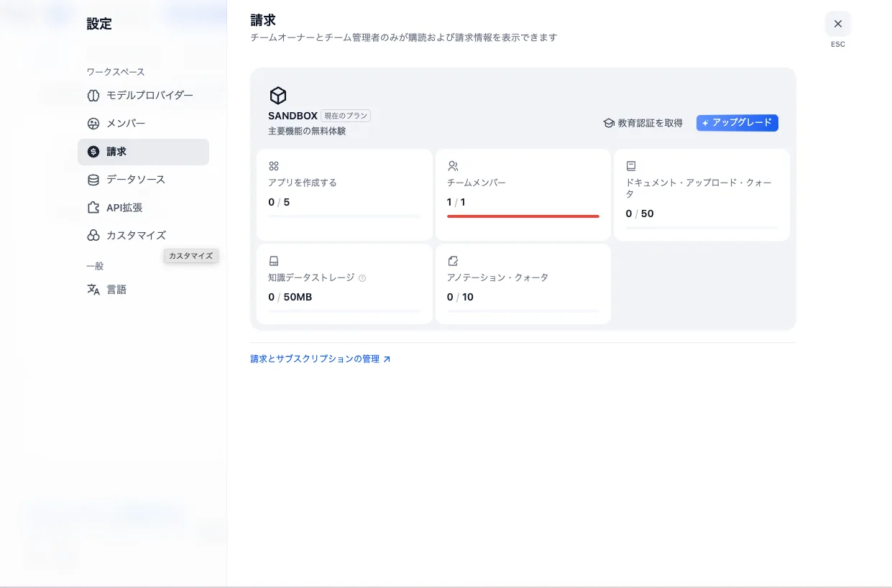892x588 pixels.
Task: Click the translate icon beside 言語
Action: [x=93, y=290]
